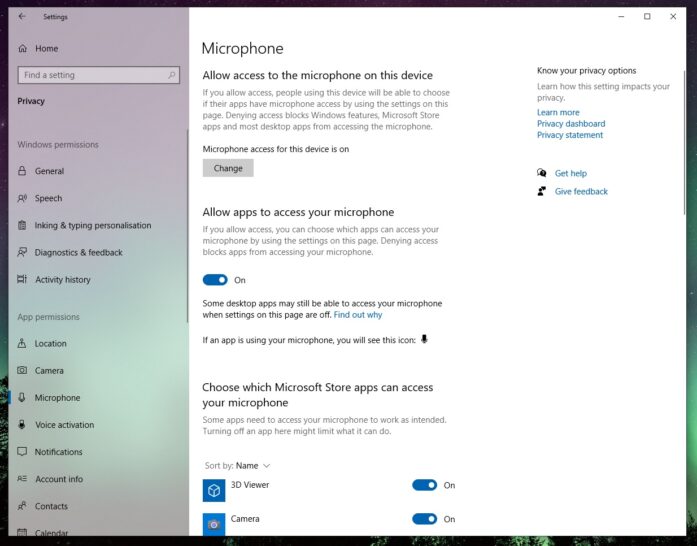697x546 pixels.
Task: Toggle microphone access for 3D Viewer
Action: [x=425, y=485]
